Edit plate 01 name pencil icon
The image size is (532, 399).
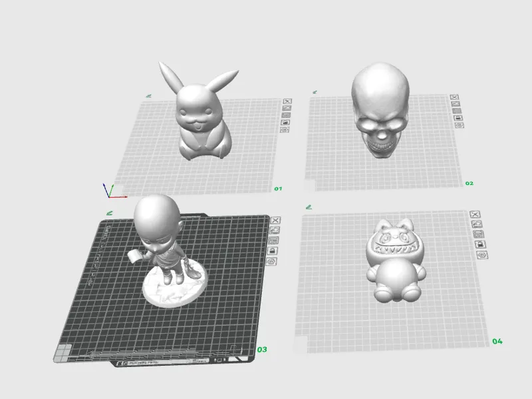click(148, 96)
